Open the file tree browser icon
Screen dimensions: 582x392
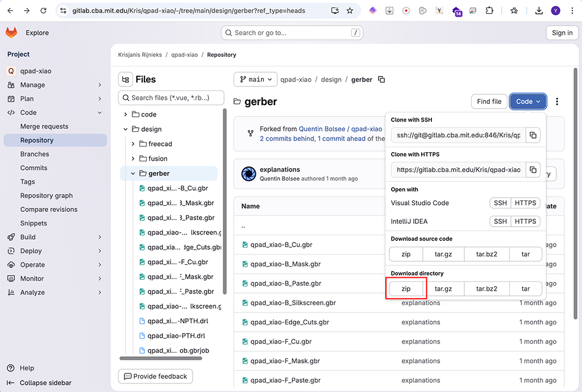(126, 80)
